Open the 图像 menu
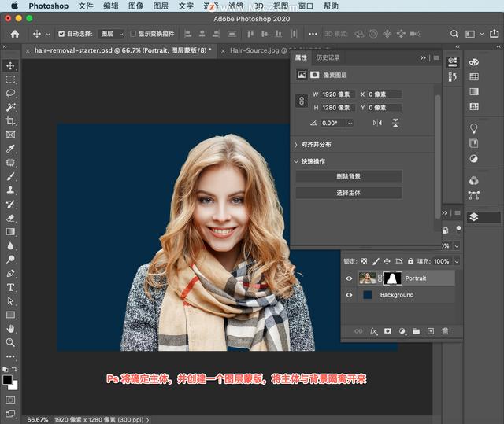504x424 pixels. (135, 6)
